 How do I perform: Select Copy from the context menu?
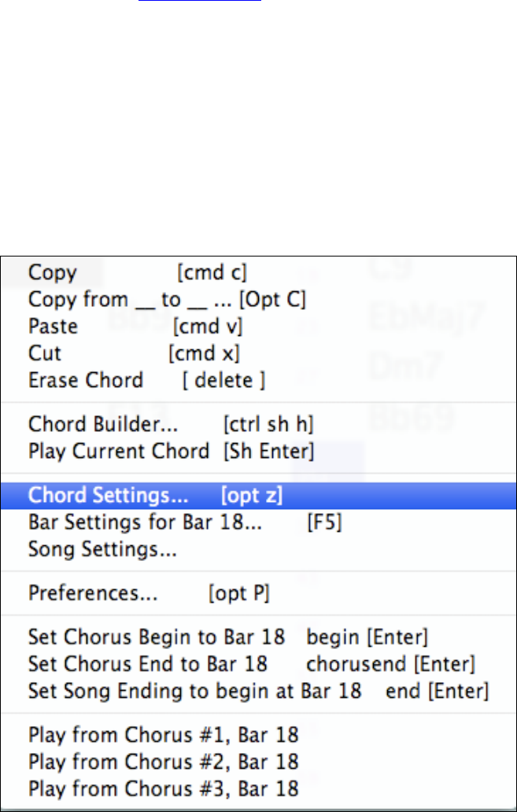tap(53, 273)
